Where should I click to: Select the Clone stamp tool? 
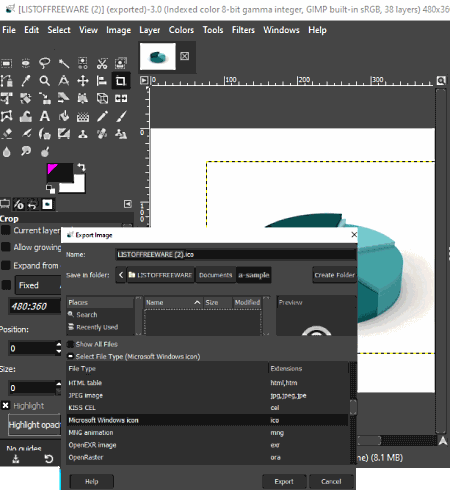(x=83, y=134)
